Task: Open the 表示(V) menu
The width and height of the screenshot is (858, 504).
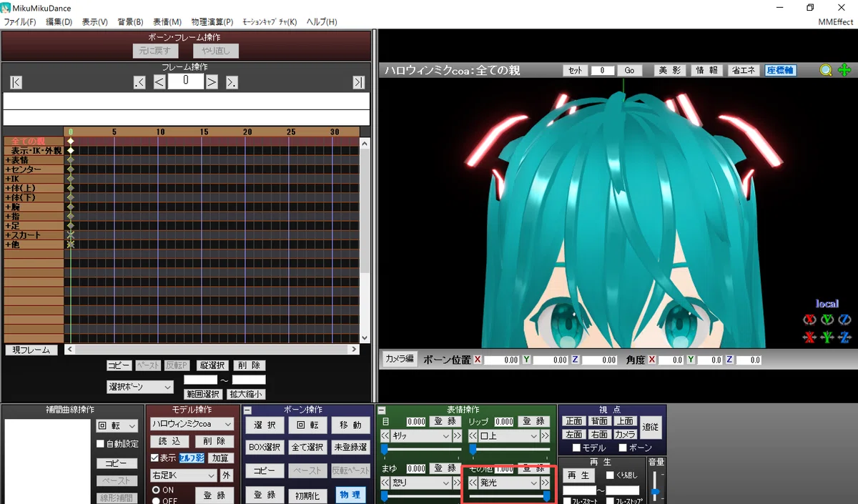Action: click(95, 21)
